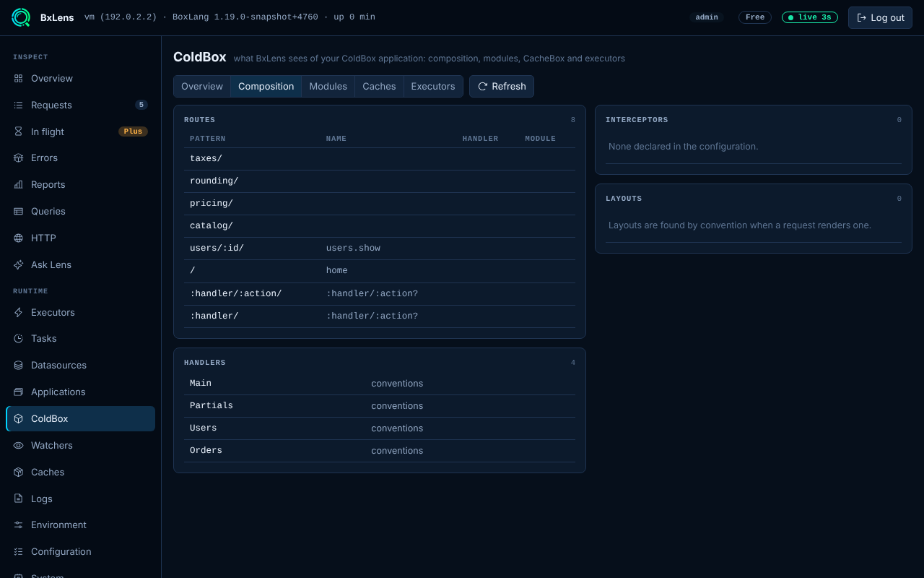Click the Requests count badge showing 5
Screen dimensions: 924x578
141,105
